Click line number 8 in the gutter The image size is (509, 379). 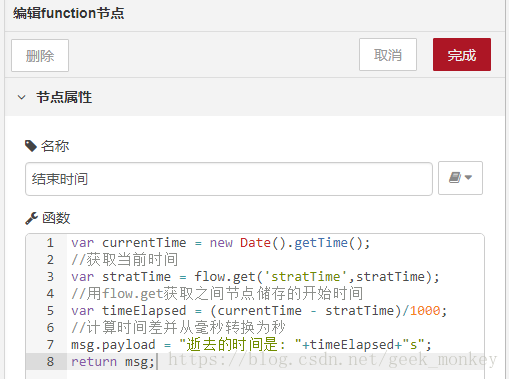pos(50,362)
